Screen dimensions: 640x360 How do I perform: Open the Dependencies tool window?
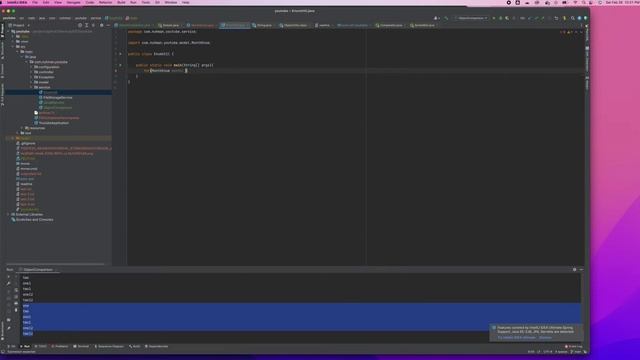156,347
